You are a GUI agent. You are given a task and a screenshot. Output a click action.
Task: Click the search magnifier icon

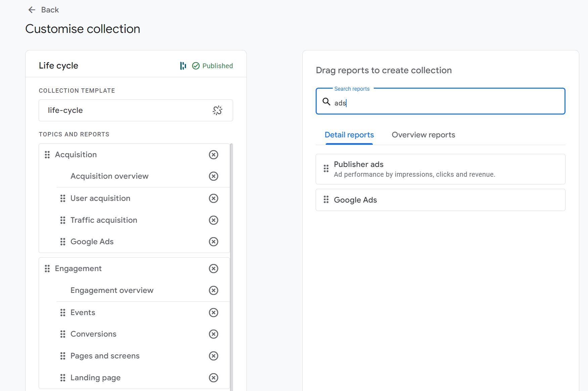pyautogui.click(x=326, y=101)
